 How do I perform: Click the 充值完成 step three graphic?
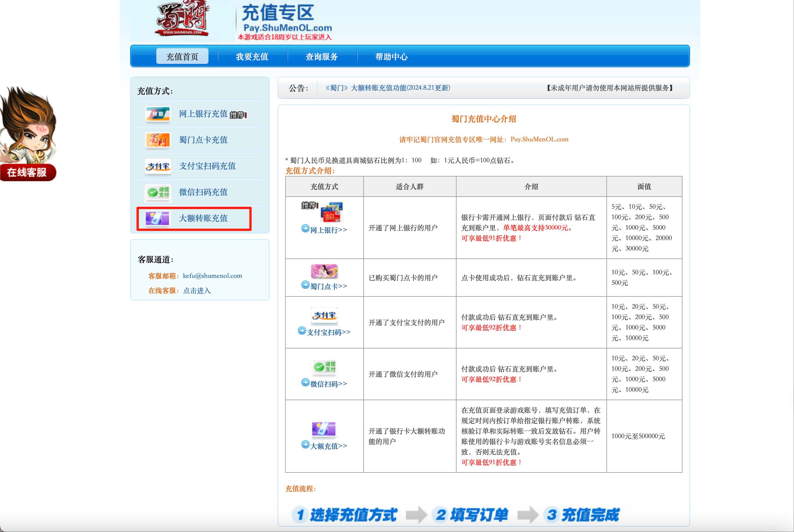582,515
